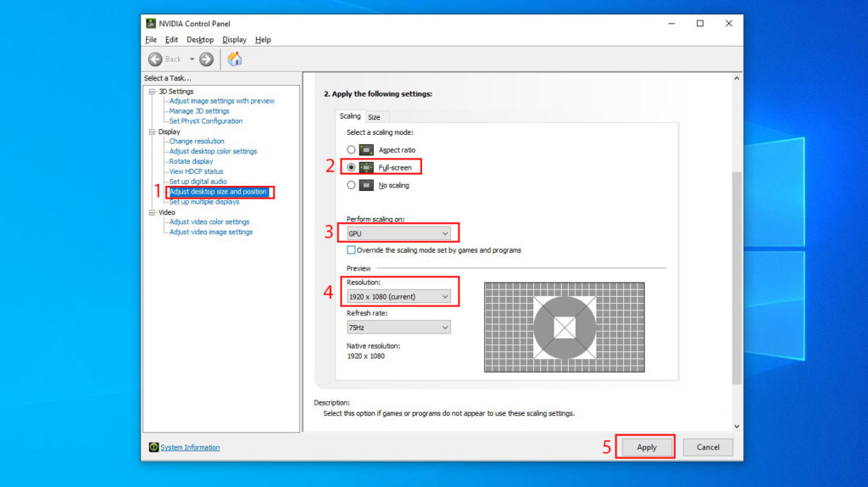Click the Forward arrow toolbar icon
Image resolution: width=868 pixels, height=487 pixels.
coord(206,59)
